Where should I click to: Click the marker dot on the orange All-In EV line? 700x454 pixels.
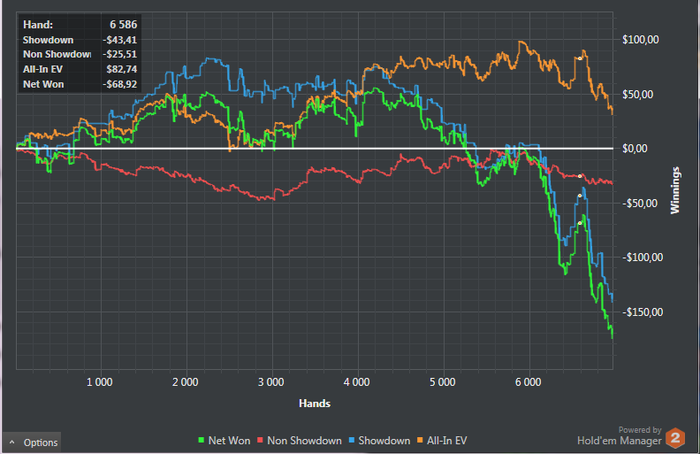[579, 58]
